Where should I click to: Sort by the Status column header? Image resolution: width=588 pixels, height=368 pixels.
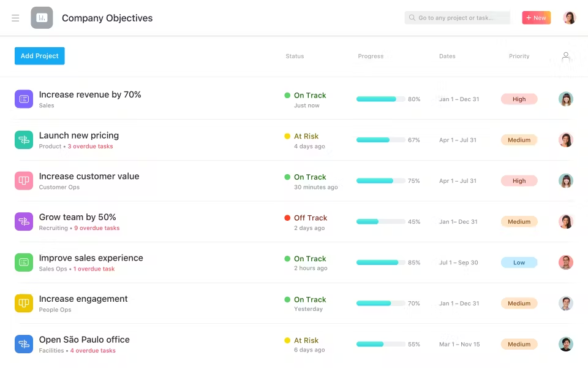pos(295,56)
